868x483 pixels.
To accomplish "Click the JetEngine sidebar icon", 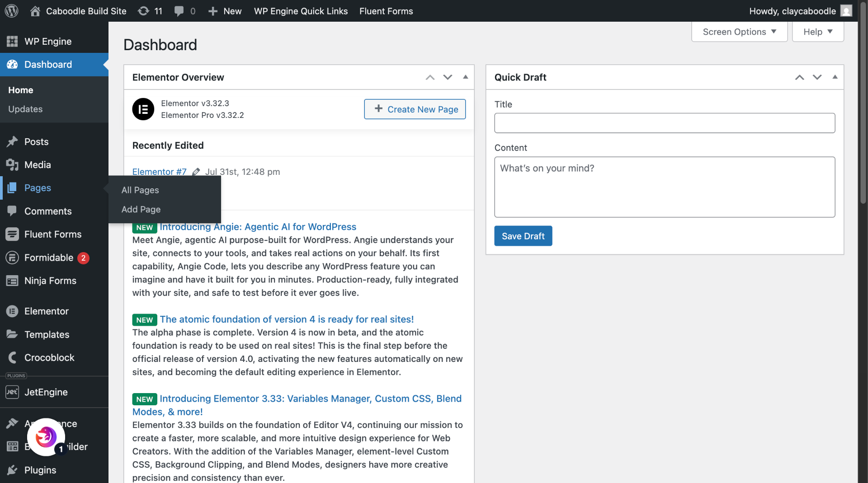I will click(12, 392).
